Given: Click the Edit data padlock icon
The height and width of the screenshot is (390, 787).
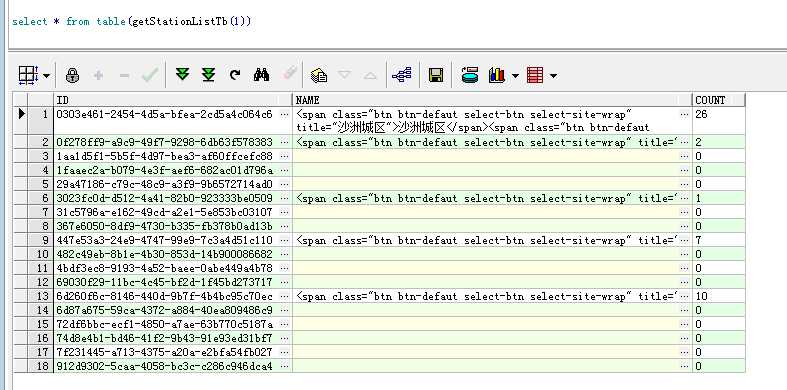Looking at the screenshot, I should tap(73, 75).
